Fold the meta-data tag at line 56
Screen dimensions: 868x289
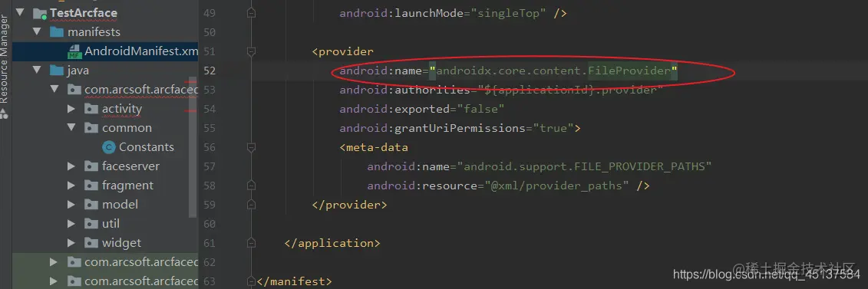pos(251,147)
